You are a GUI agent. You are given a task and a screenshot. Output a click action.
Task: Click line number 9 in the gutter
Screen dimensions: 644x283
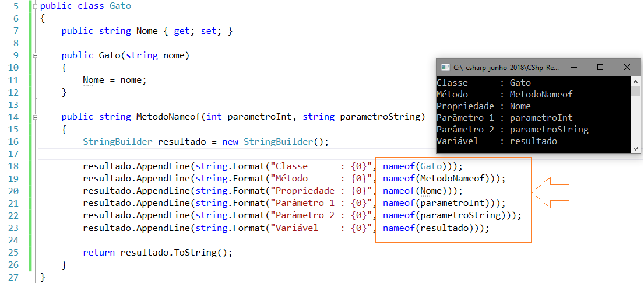click(16, 55)
